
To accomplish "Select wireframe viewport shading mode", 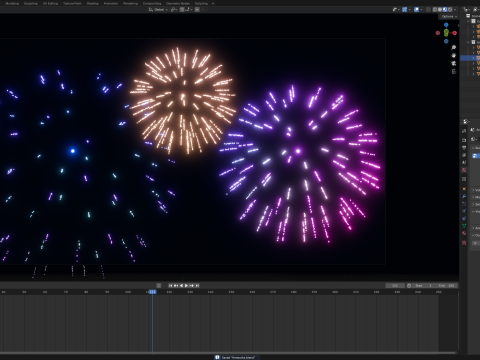I will pos(435,10).
